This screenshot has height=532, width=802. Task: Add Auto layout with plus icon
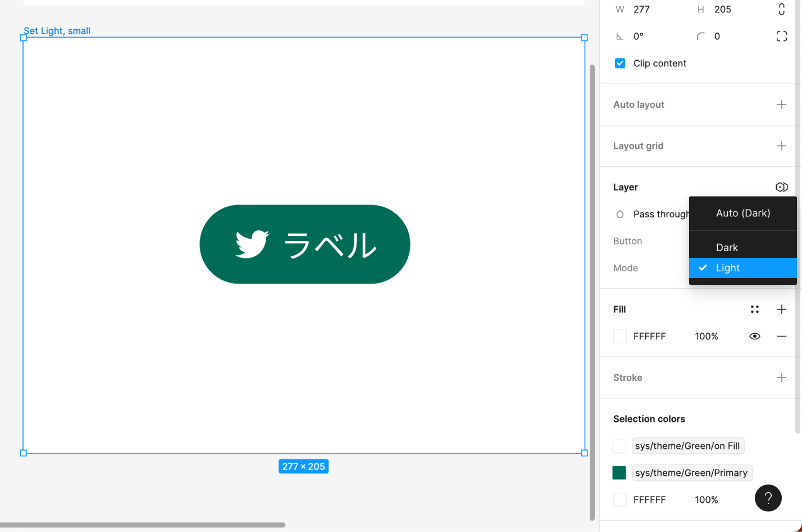pos(781,104)
